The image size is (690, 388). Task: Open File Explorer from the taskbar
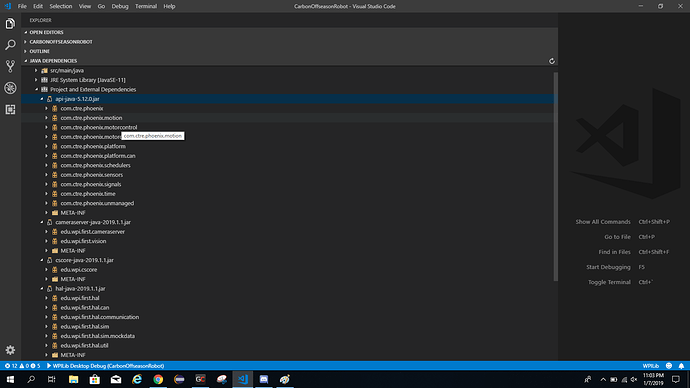73,379
